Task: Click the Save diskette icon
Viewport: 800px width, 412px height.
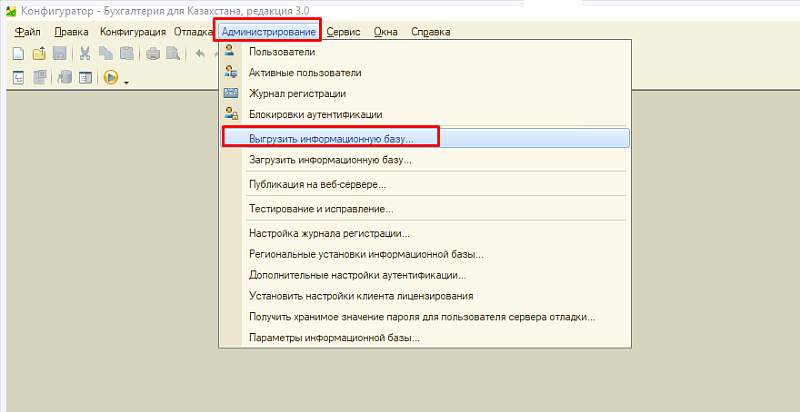Action: click(x=59, y=53)
